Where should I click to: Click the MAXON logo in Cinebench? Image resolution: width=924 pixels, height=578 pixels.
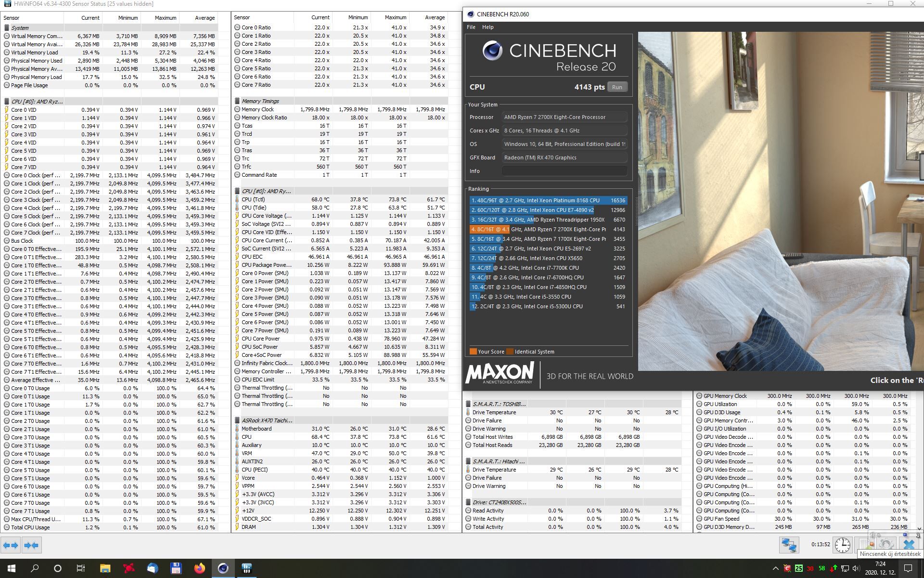pyautogui.click(x=500, y=373)
